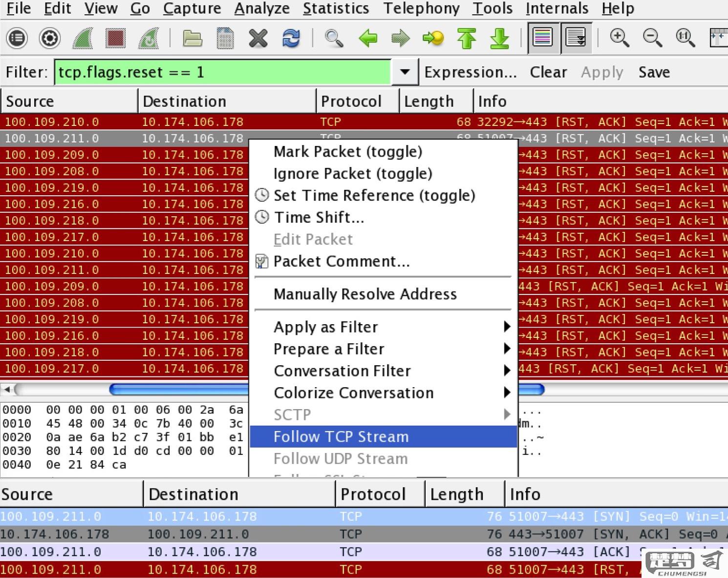This screenshot has height=578, width=728.
Task: Click the notepad icon beside Packet Comment
Action: (x=262, y=261)
